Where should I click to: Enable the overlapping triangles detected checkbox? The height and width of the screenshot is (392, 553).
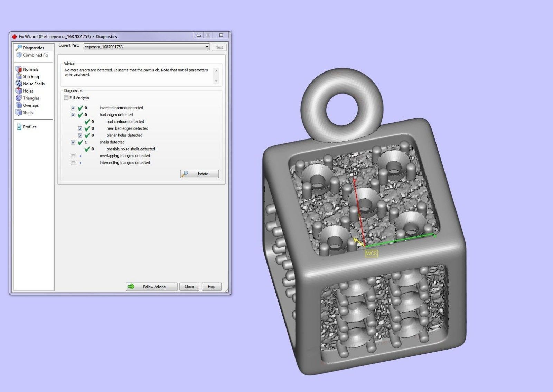(x=73, y=156)
